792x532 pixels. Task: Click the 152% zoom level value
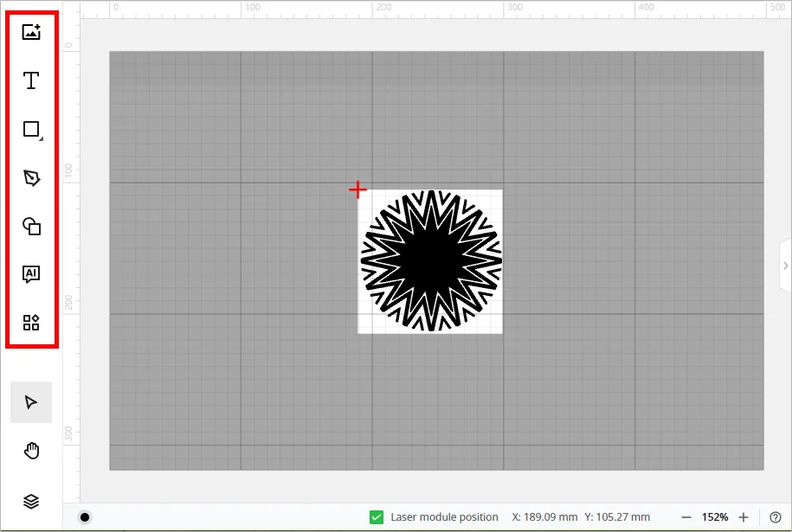pos(715,517)
